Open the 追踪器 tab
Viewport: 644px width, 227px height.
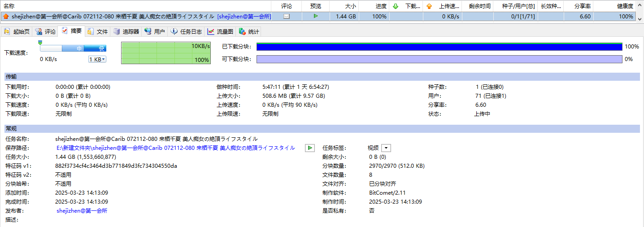[x=126, y=32]
